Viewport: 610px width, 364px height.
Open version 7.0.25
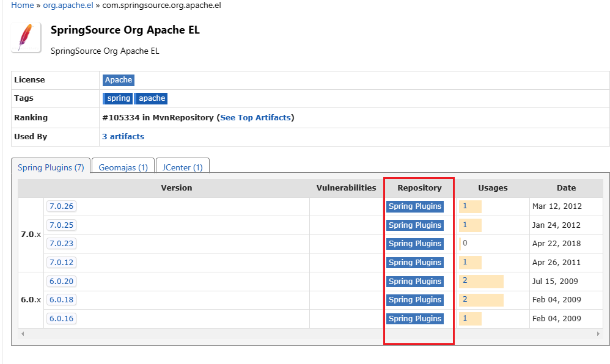tap(62, 225)
